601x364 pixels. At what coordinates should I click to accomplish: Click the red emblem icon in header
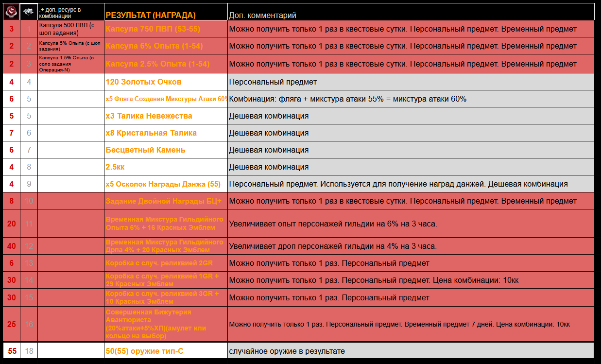pyautogui.click(x=11, y=12)
